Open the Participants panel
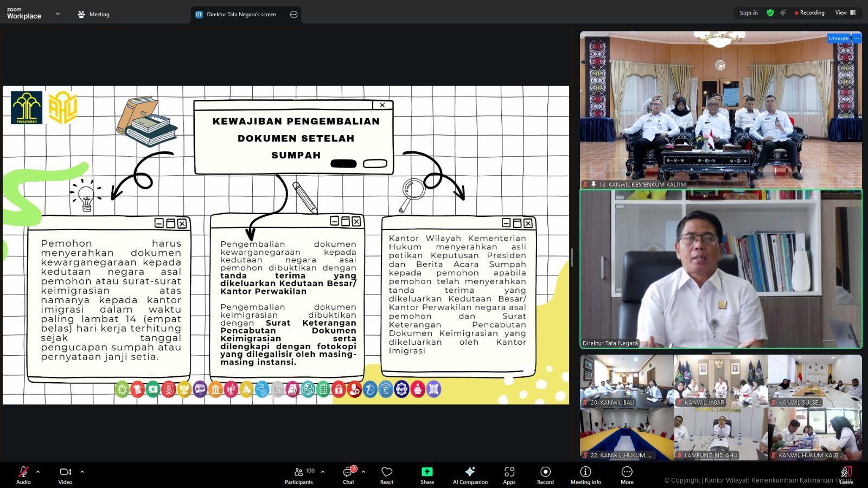868x488 pixels. click(x=299, y=475)
